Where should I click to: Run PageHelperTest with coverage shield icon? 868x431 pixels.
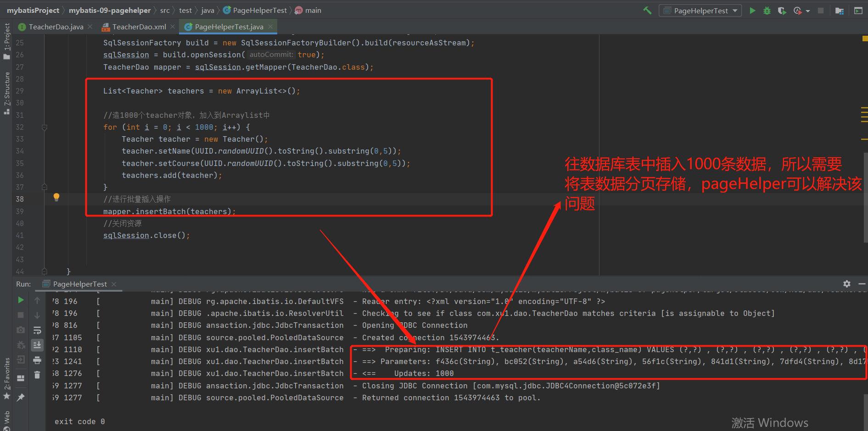[x=782, y=11]
